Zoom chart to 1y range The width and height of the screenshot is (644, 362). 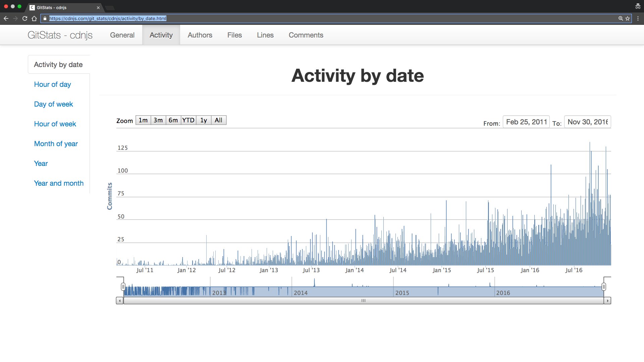(x=204, y=120)
